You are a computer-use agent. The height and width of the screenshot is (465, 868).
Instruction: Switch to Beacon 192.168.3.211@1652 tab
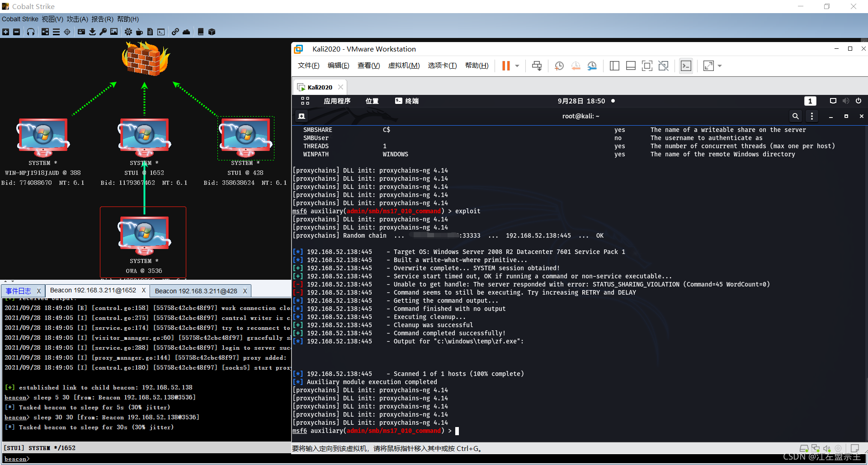tap(93, 291)
